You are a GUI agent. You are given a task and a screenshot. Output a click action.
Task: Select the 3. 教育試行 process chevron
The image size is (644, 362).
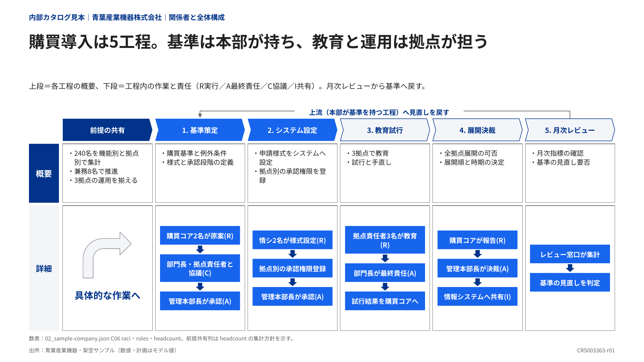pos(385,130)
